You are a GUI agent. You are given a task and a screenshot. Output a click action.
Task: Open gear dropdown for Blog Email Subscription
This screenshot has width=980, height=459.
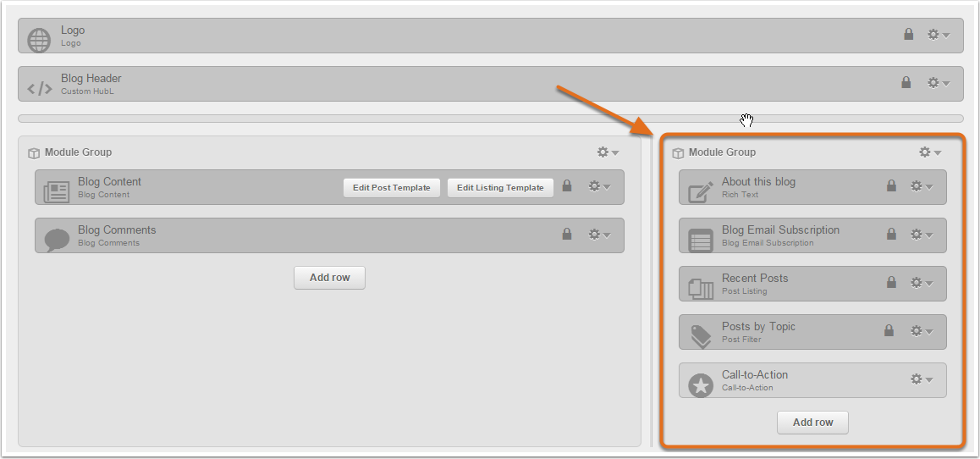coord(922,234)
